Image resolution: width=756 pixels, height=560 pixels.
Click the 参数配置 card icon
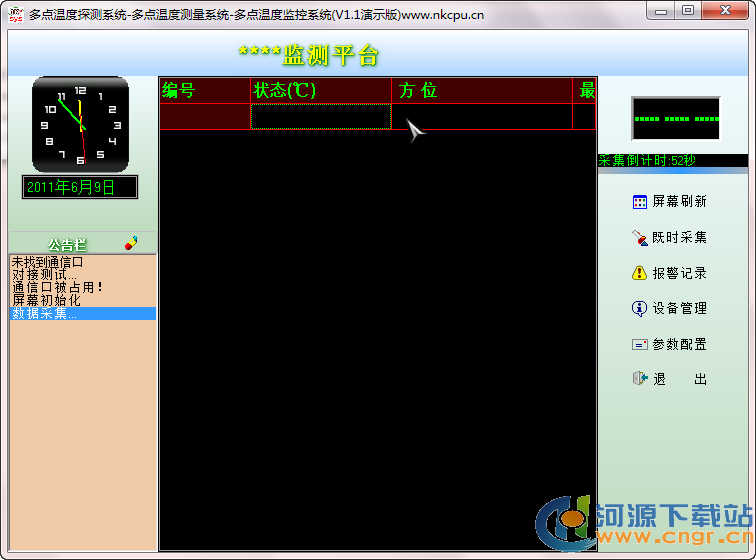coord(639,344)
